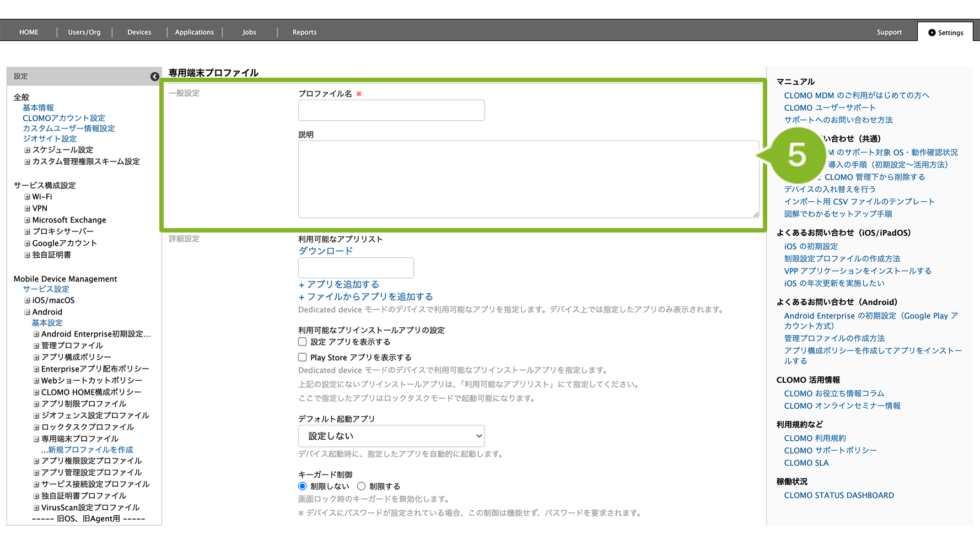
Task: Go to the Applications menu tab
Action: click(x=194, y=33)
